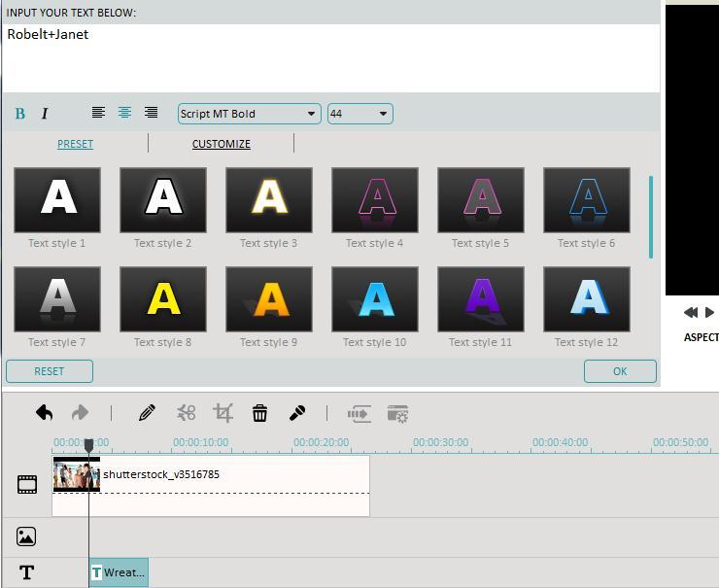The image size is (719, 588).
Task: Redo the last action
Action: pos(81,413)
